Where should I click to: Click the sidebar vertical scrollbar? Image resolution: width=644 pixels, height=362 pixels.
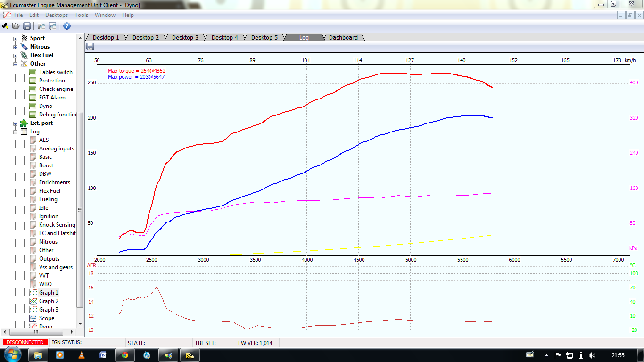[x=80, y=210]
